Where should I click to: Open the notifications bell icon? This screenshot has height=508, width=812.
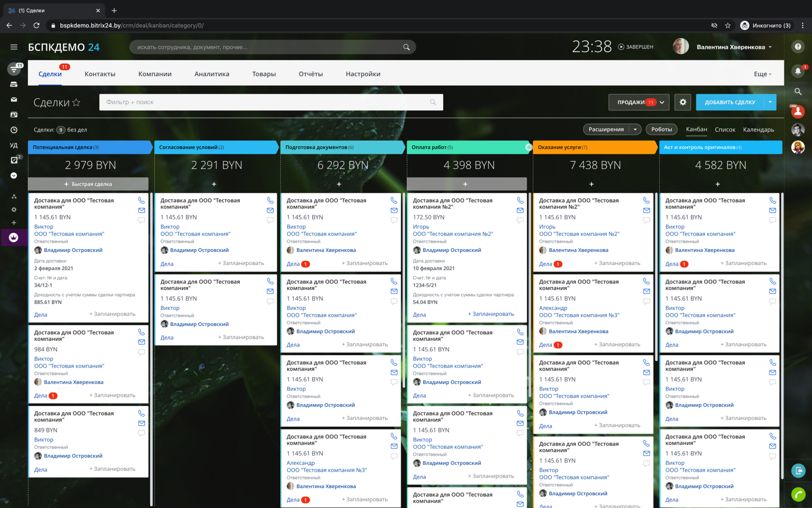pyautogui.click(x=797, y=71)
